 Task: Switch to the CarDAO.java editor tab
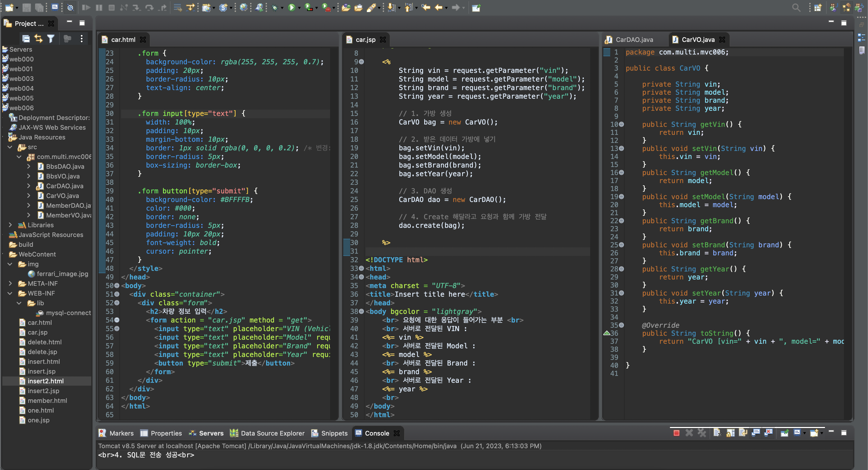coord(634,40)
